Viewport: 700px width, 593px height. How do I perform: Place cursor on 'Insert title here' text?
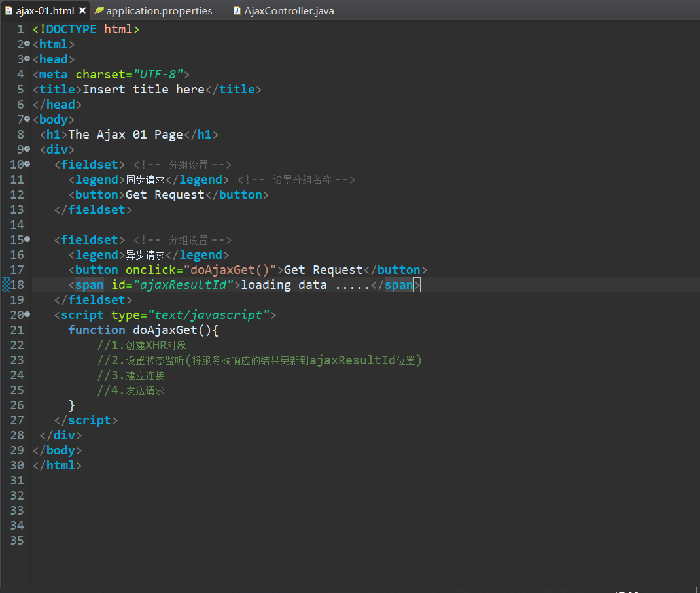(143, 89)
